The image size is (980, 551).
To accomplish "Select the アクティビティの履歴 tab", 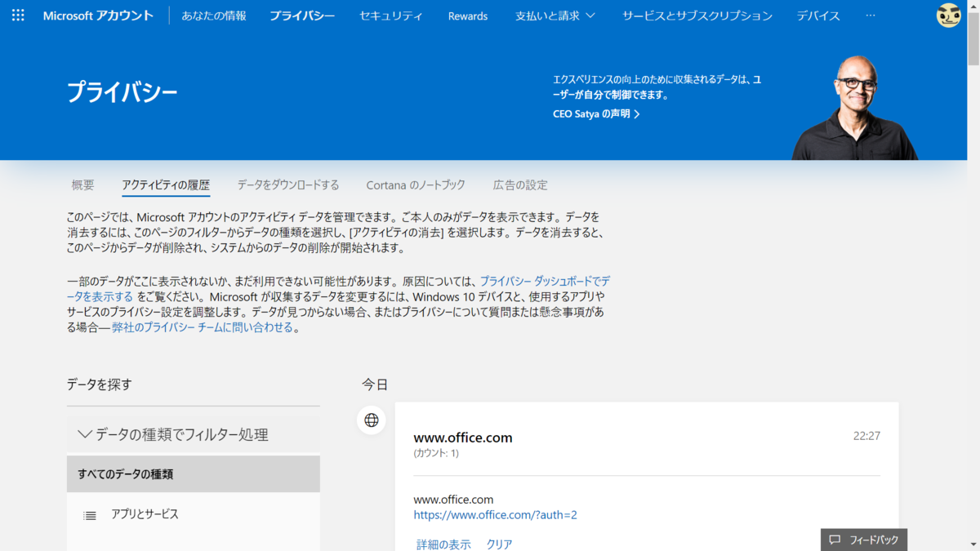I will [166, 185].
